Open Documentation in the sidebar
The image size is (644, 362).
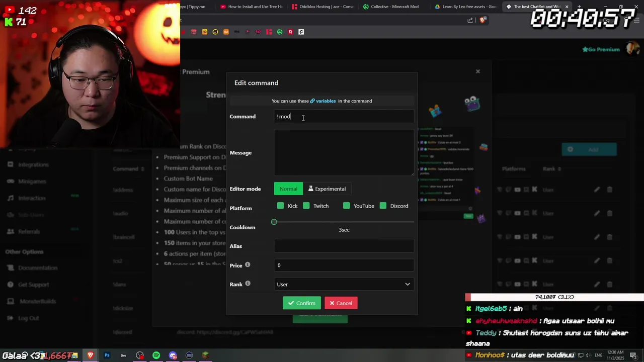tap(38, 268)
